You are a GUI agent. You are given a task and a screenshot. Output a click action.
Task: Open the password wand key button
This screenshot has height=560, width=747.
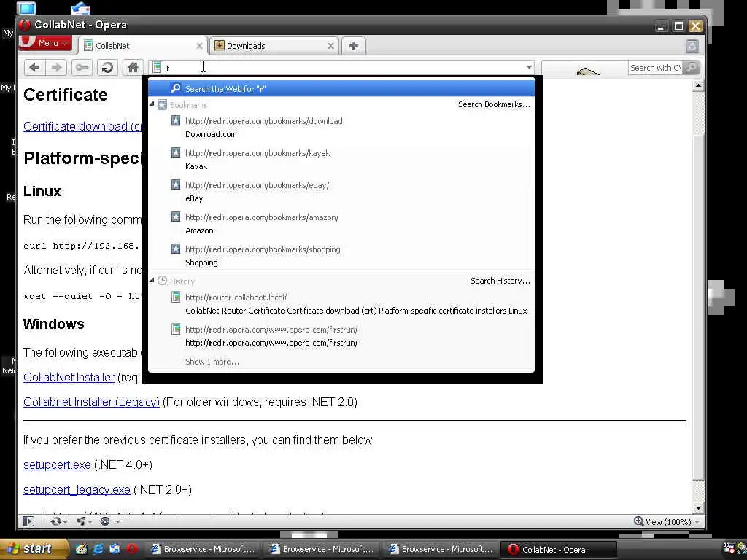click(82, 68)
